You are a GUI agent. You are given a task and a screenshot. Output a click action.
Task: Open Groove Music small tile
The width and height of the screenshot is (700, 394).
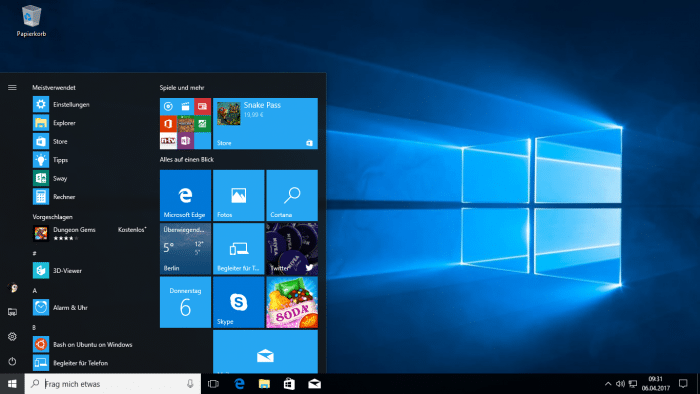pyautogui.click(x=168, y=106)
